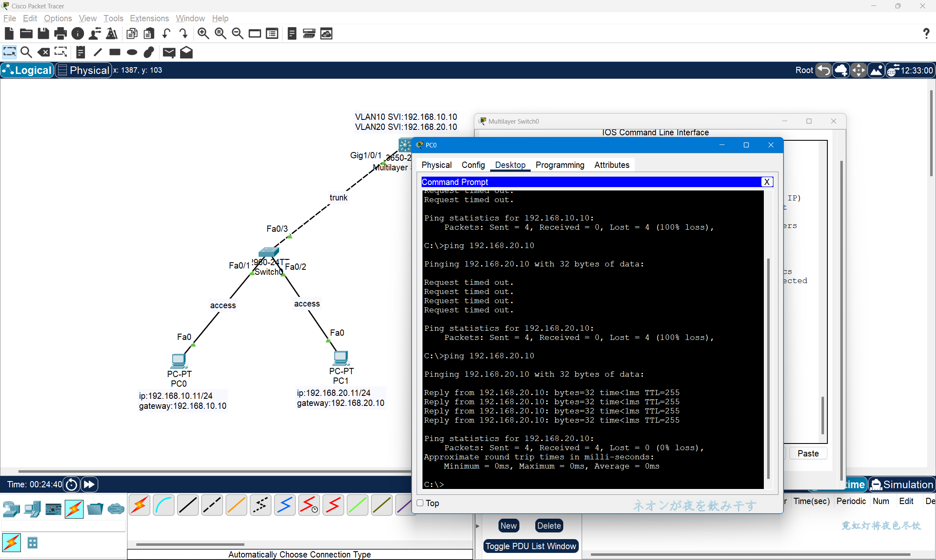
Task: Click the Root navigation label
Action: pos(804,70)
